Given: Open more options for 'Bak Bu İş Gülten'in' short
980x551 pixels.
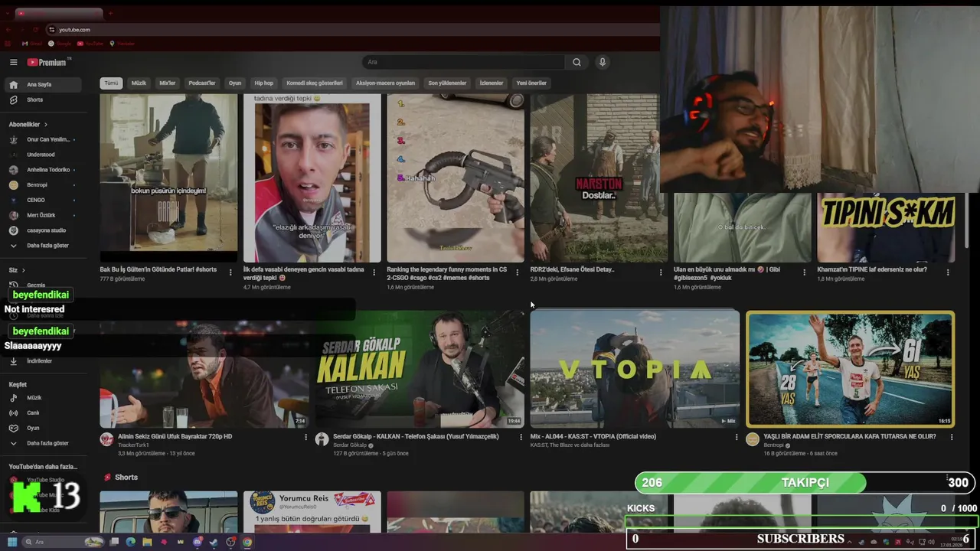Looking at the screenshot, I should (x=230, y=272).
